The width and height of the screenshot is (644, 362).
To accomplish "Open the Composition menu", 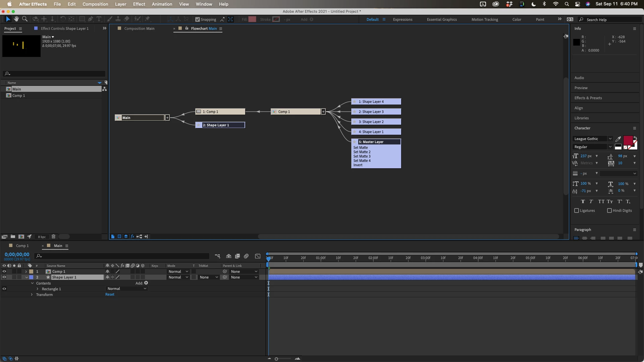I will tap(95, 4).
